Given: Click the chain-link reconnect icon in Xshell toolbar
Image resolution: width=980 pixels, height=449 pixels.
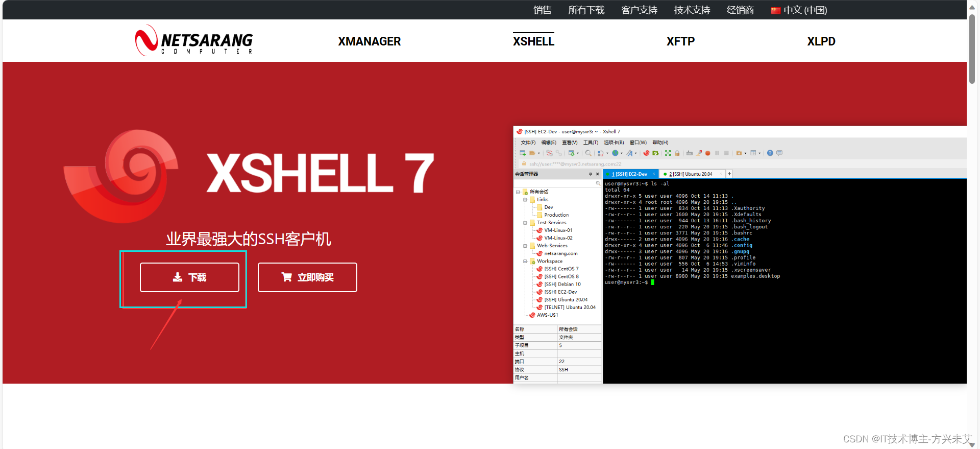Looking at the screenshot, I should click(559, 153).
